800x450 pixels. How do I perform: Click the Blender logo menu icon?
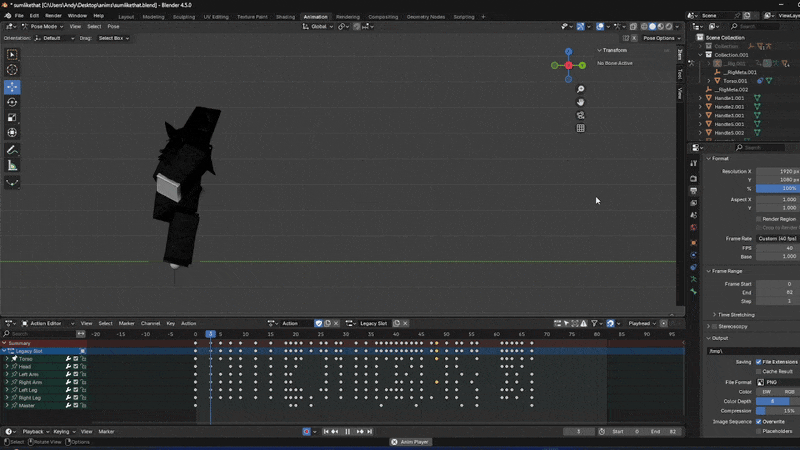tap(8, 16)
